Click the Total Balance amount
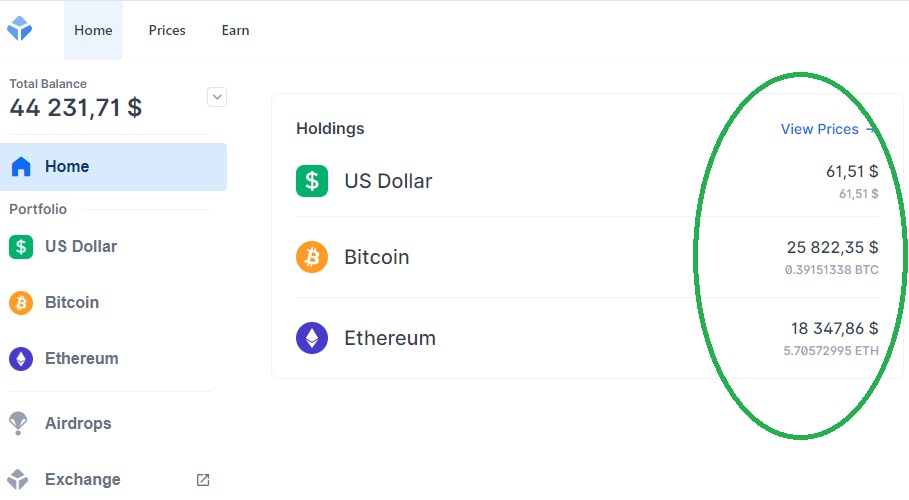The height and width of the screenshot is (500, 909). tap(76, 107)
